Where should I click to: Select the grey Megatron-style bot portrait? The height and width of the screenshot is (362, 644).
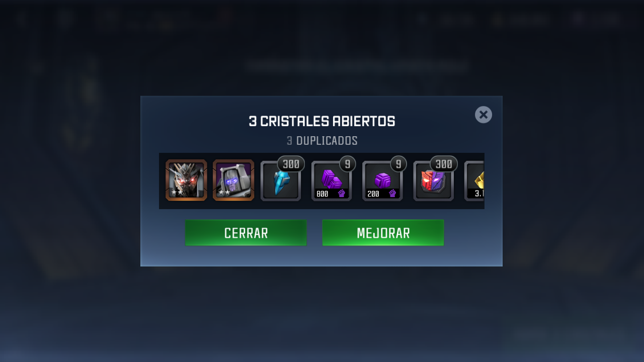[x=233, y=180]
